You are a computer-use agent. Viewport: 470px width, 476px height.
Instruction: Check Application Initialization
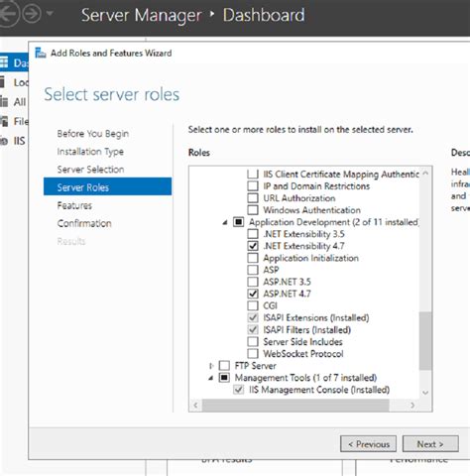[x=253, y=258]
